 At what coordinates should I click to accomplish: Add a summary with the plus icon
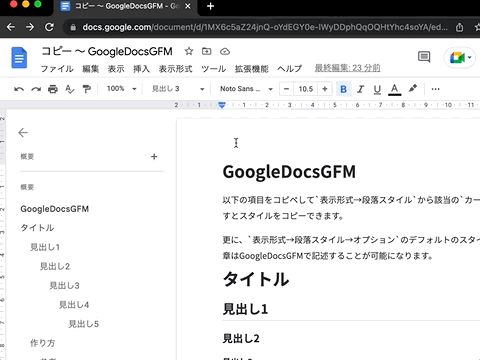click(154, 157)
